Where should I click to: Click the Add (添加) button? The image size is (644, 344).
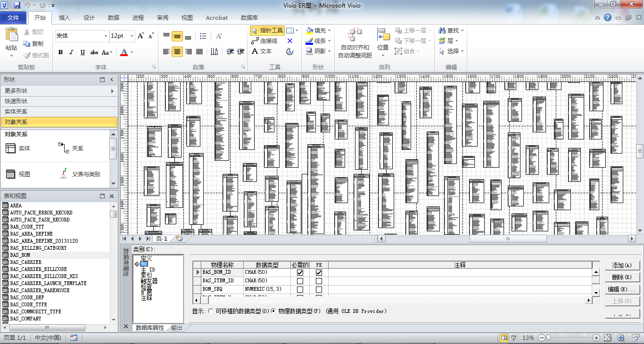pos(622,266)
